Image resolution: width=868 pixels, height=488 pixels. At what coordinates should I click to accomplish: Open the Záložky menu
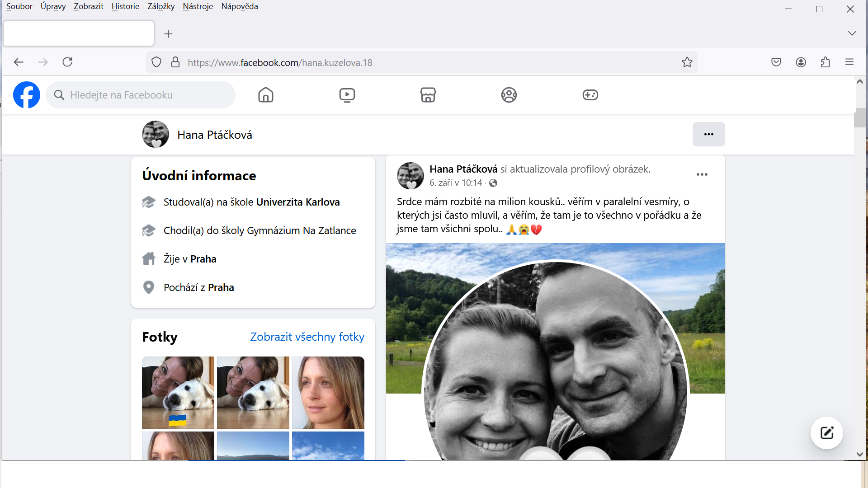tap(161, 6)
